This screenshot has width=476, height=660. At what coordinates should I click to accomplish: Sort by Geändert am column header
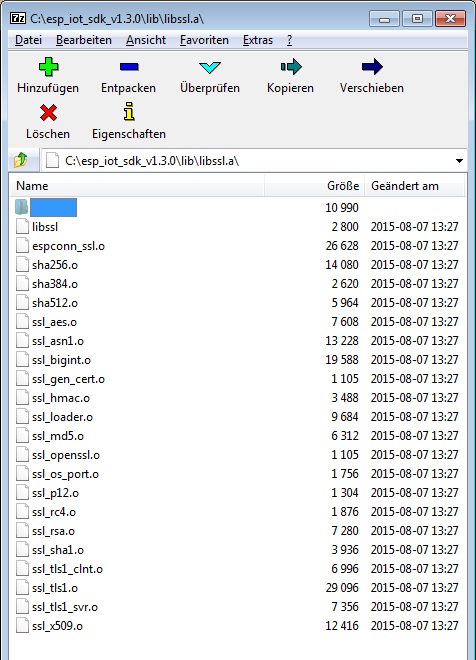coord(414,186)
